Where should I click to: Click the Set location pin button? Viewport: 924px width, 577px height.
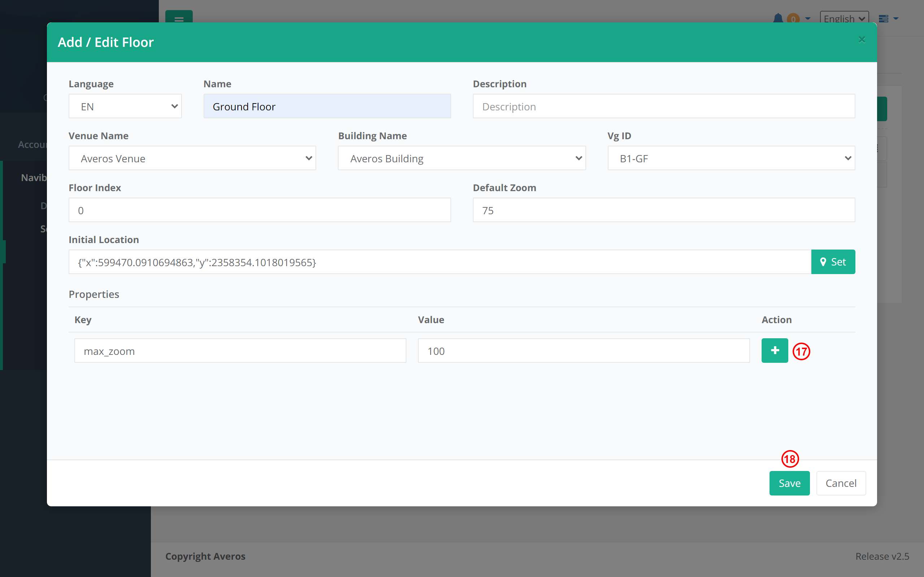click(833, 262)
